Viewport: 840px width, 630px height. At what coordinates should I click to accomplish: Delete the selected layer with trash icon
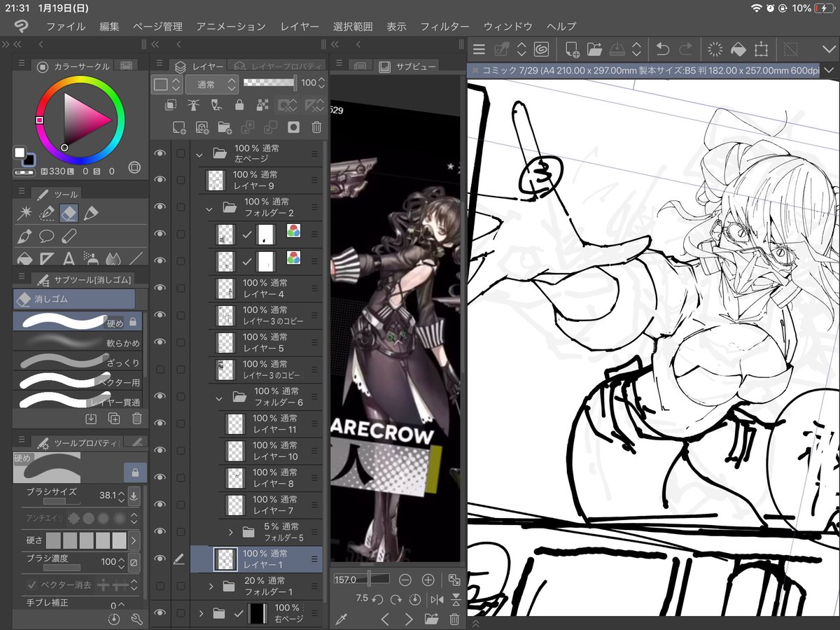pyautogui.click(x=316, y=127)
